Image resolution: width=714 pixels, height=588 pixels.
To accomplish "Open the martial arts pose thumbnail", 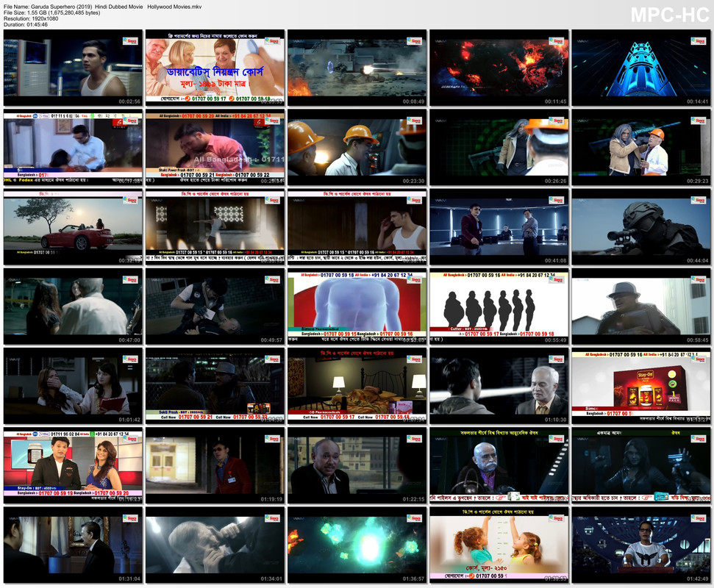I will pos(215,226).
